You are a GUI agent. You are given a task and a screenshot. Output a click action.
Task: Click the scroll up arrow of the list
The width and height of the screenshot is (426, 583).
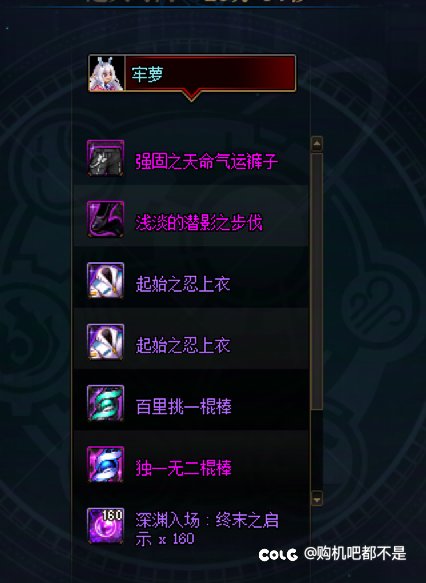[x=317, y=144]
